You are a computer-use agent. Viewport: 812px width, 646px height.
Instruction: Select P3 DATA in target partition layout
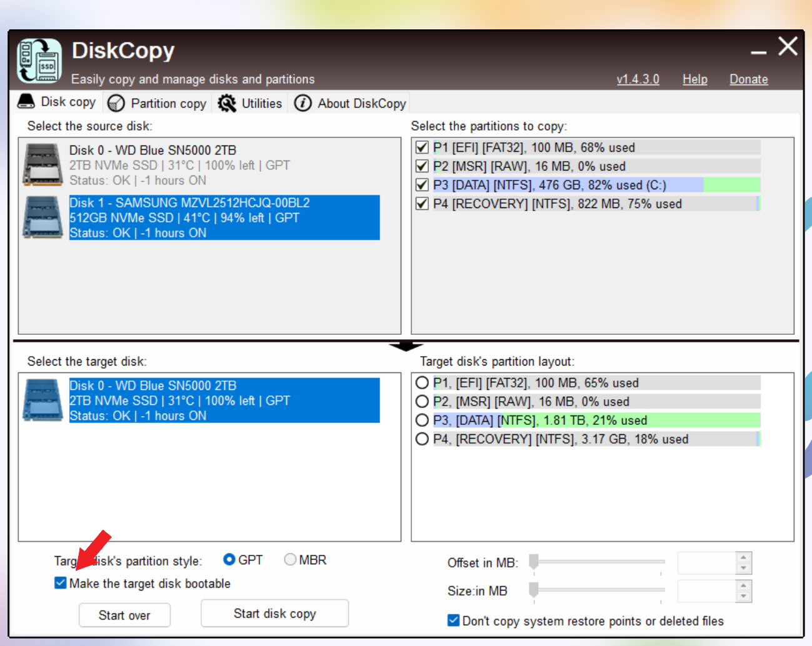422,420
